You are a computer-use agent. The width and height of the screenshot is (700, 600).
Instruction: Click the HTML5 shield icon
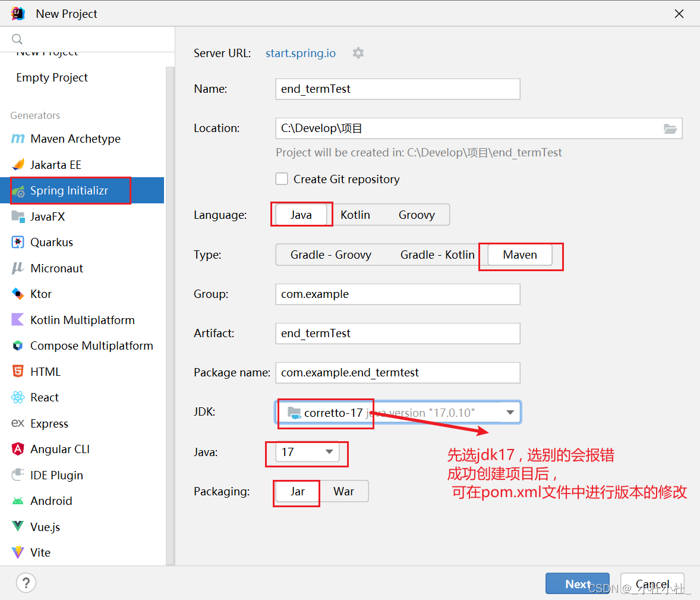18,372
